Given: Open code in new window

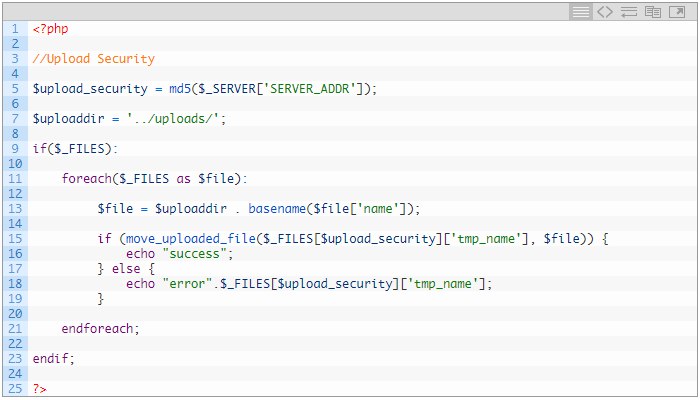Looking at the screenshot, I should [677, 12].
